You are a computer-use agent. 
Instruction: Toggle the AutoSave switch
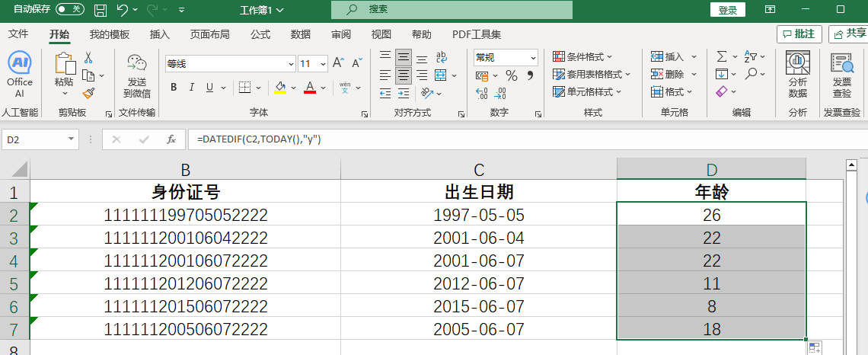(70, 9)
